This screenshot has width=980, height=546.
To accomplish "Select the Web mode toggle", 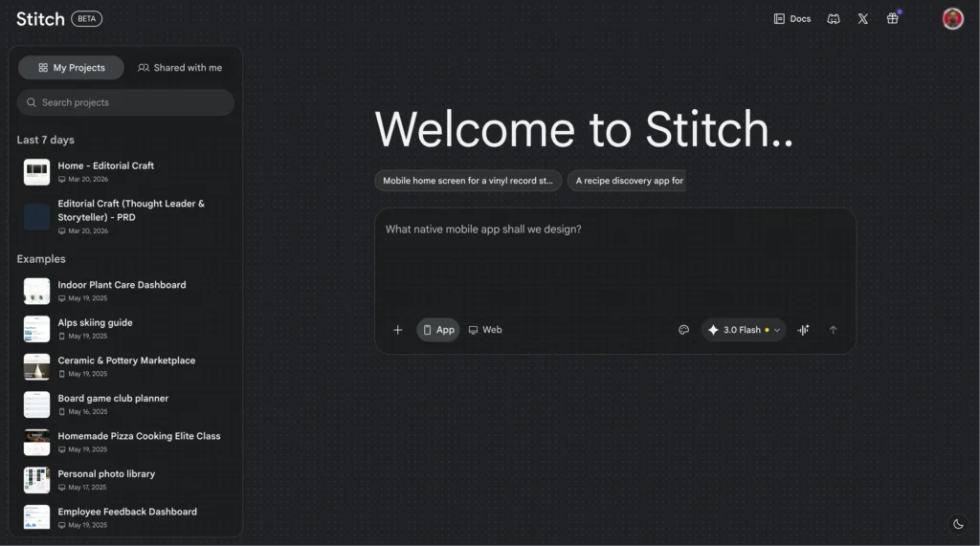I will [x=485, y=330].
